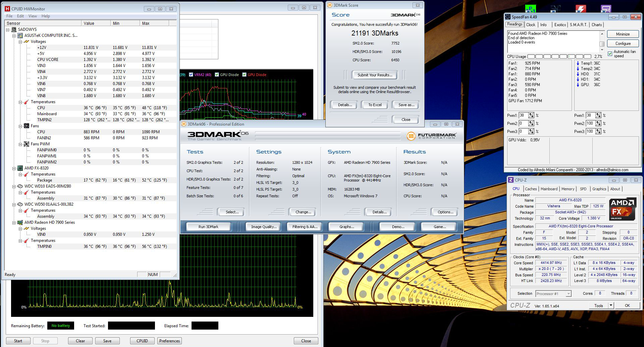Click the lightning Voltages icon under ASUSTeK
644x347 pixels.
pos(26,42)
